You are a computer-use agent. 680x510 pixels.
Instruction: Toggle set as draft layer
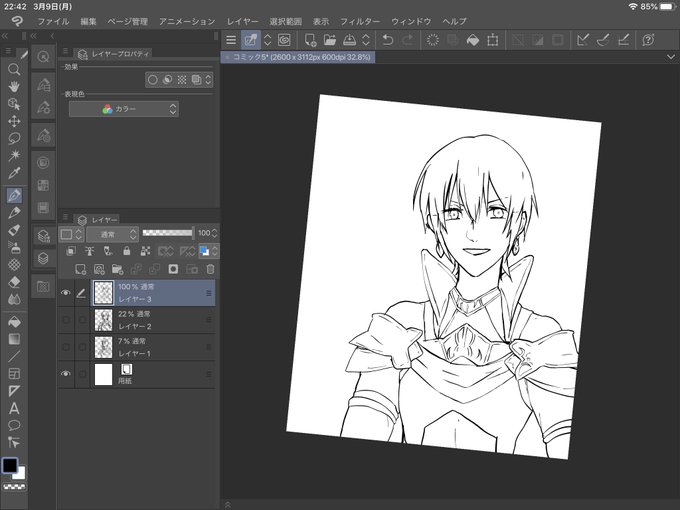point(108,251)
